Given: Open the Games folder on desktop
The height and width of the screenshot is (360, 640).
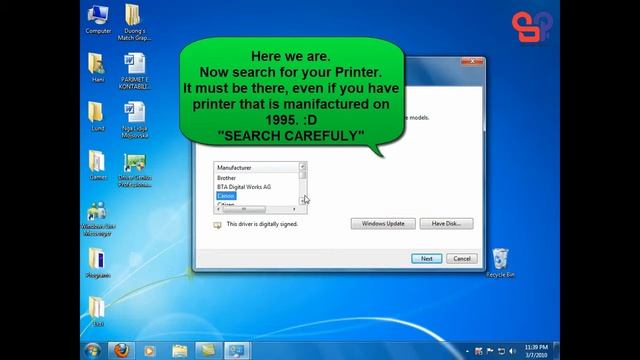Looking at the screenshot, I should (97, 166).
